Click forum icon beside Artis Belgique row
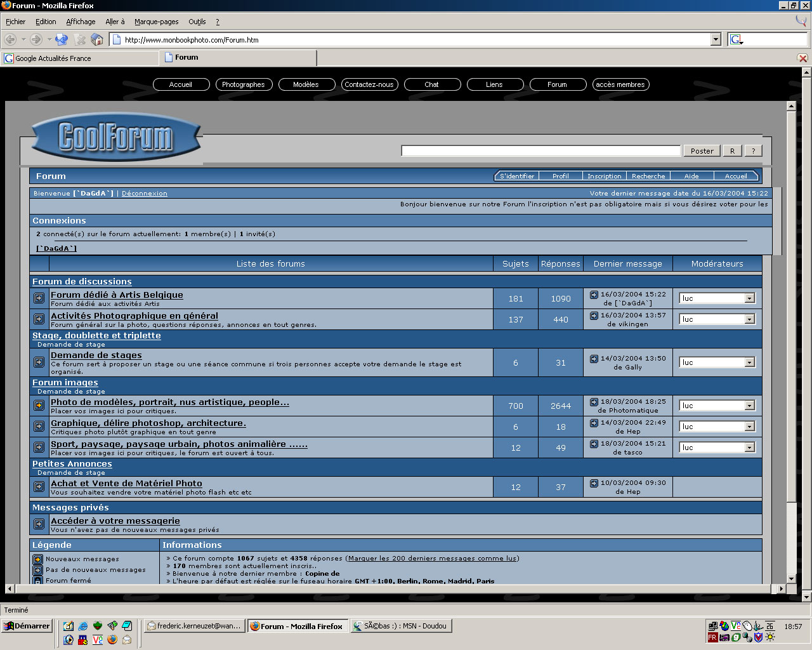The height and width of the screenshot is (650, 812). [39, 298]
